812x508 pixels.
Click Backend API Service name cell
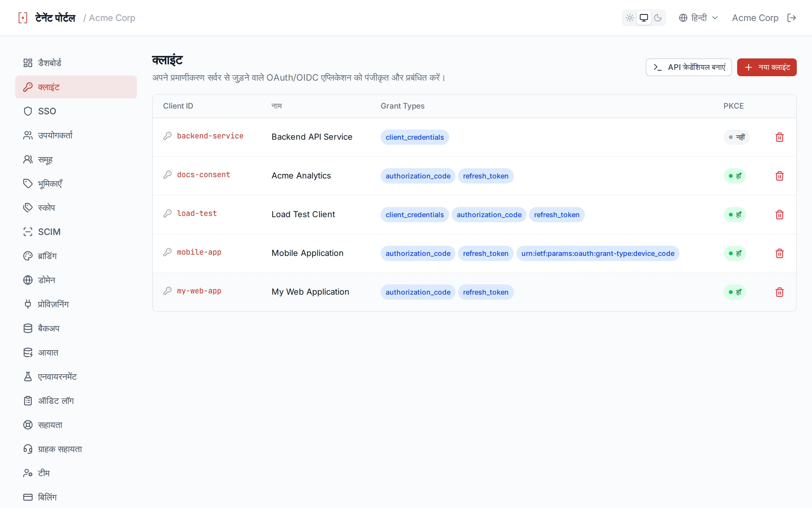click(x=312, y=137)
